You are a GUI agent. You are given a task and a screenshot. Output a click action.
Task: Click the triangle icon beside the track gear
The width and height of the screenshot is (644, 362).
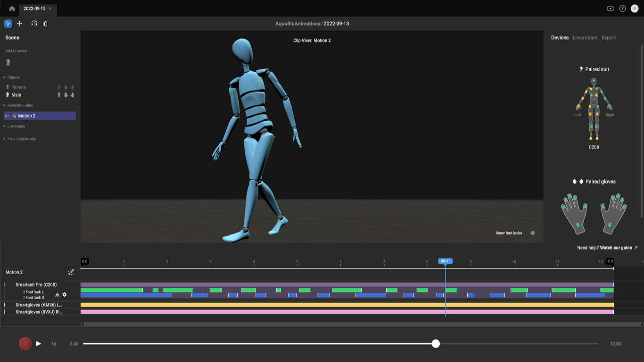tap(58, 295)
